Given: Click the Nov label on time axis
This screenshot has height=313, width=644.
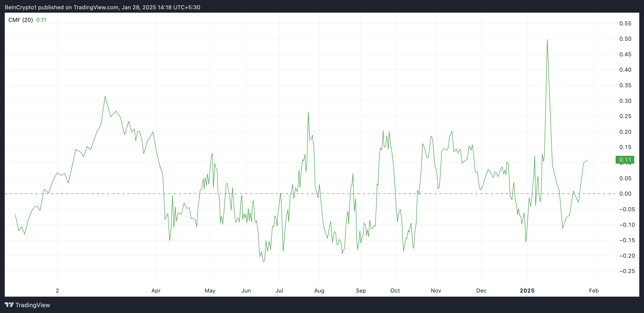Looking at the screenshot, I should [436, 290].
